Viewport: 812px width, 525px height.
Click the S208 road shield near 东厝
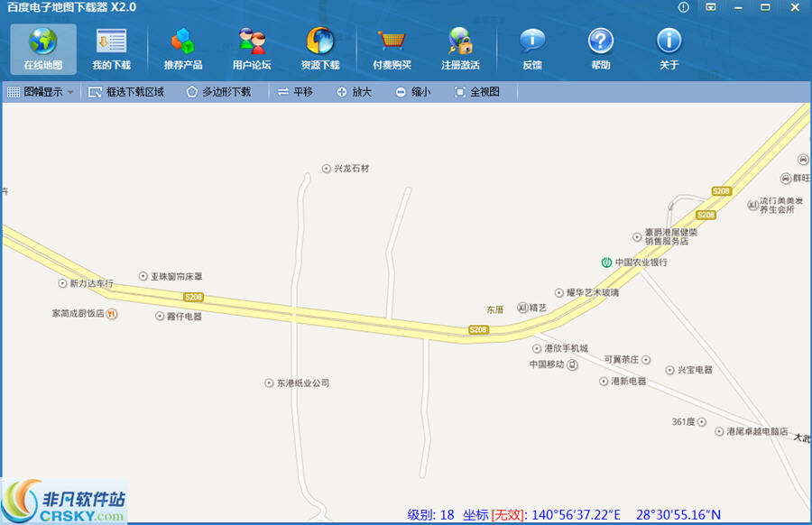coord(478,329)
